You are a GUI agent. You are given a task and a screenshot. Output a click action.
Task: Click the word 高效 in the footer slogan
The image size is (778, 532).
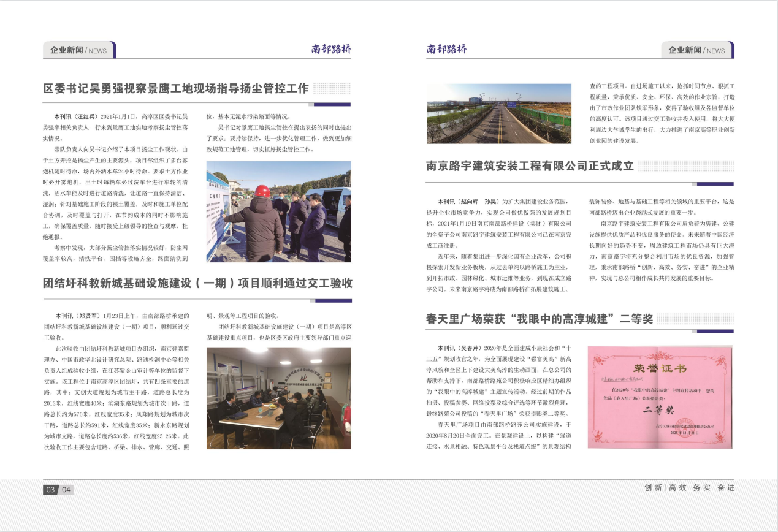(677, 488)
